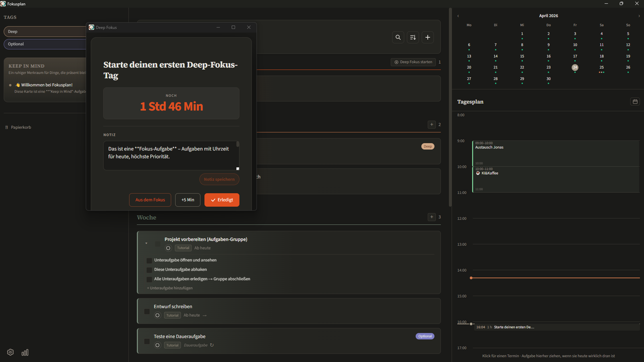This screenshot has height=362, width=644.
Task: Open statistics bar chart icon
Action: (x=25, y=352)
